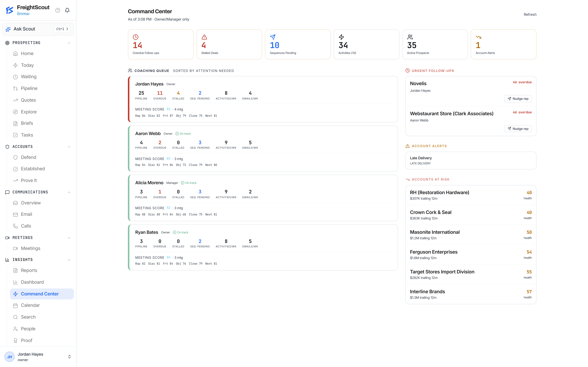Viewport: 588px width, 367px height.
Task: Open Ask Scout sparkle icon
Action: 8,29
